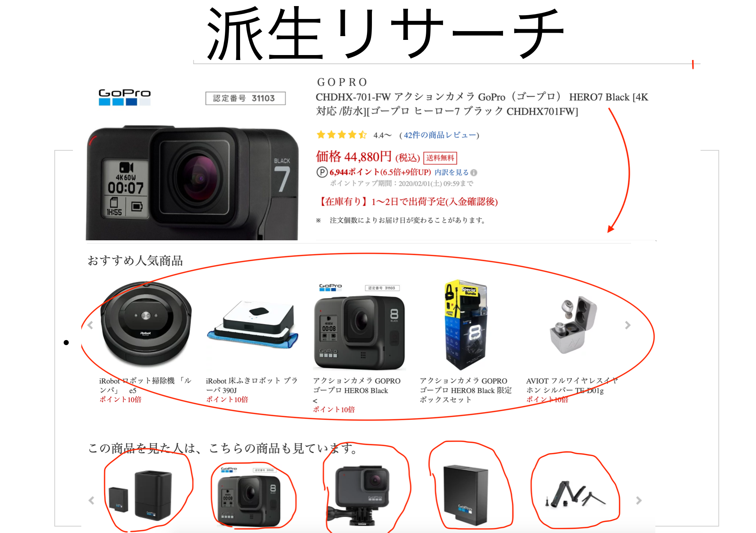Click the five-star rating icons
The width and height of the screenshot is (756, 533).
tap(342, 135)
